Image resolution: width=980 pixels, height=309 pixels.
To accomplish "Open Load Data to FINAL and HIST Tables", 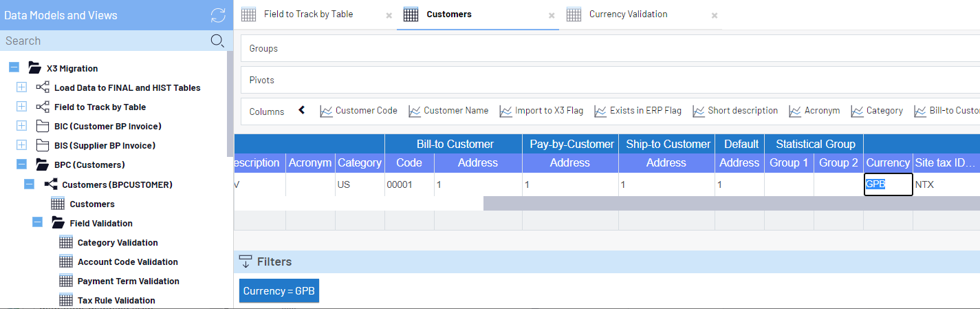I will click(127, 87).
